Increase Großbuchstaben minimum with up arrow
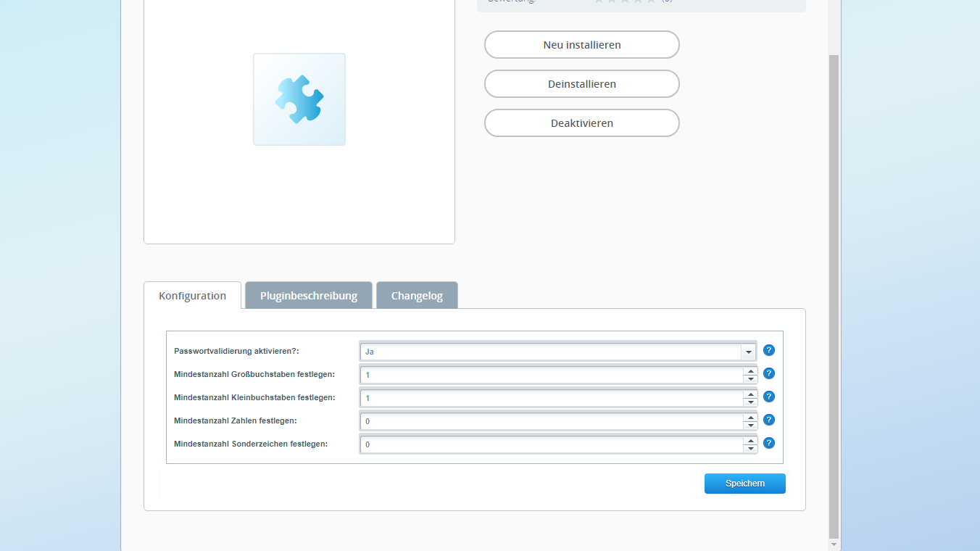Viewport: 980px width, 551px height. 750,371
